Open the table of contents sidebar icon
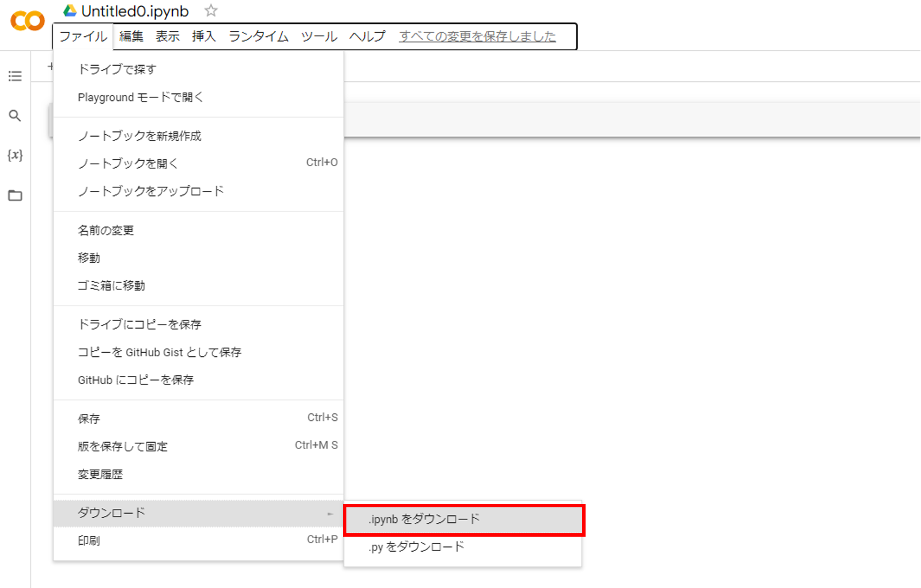Image resolution: width=921 pixels, height=588 pixels. point(15,76)
